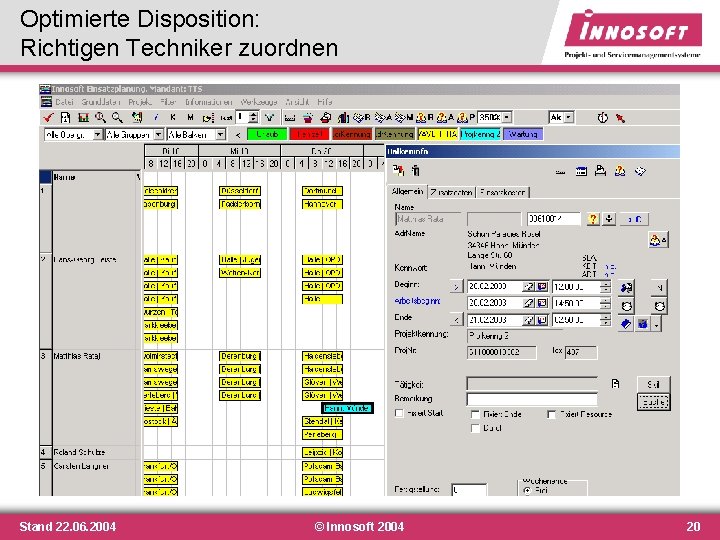Screen dimensions: 720x540
Task: Click the down-arrow download button beside the question mark
Action: [x=609, y=219]
